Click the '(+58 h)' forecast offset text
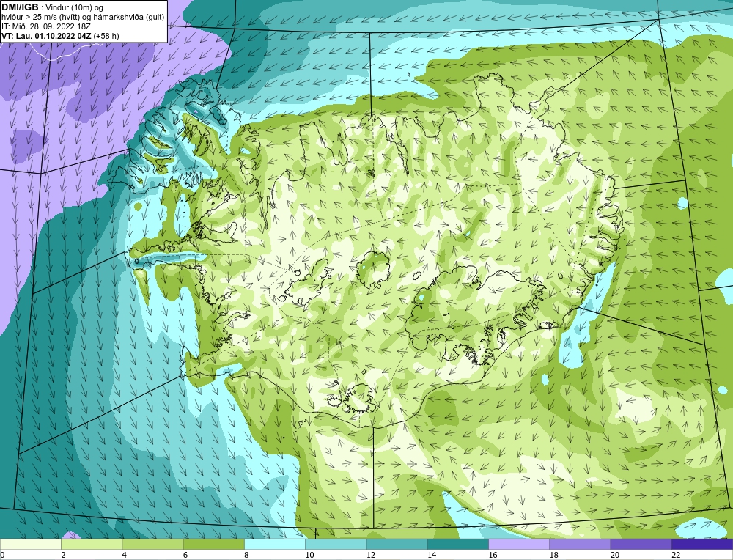Screen dimensions: 733x560 coord(106,35)
